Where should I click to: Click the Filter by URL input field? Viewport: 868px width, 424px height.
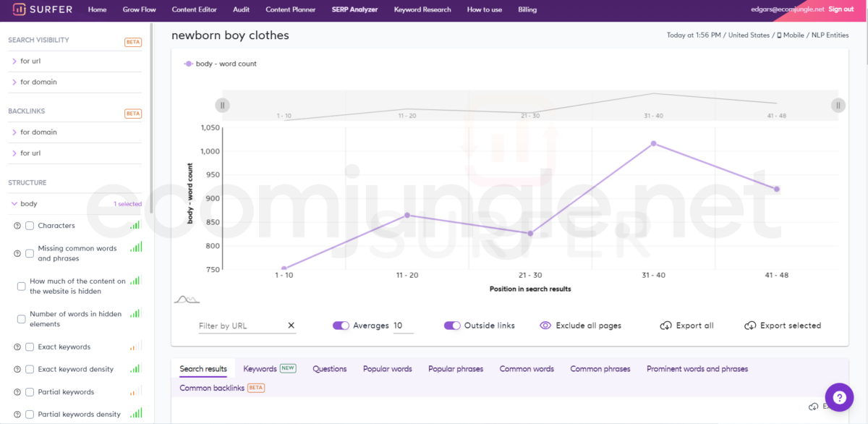241,326
